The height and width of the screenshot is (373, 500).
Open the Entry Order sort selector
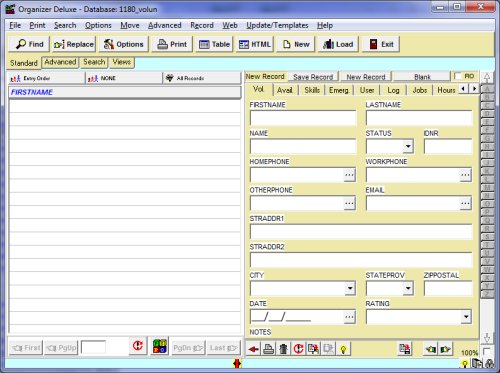pyautogui.click(x=47, y=78)
